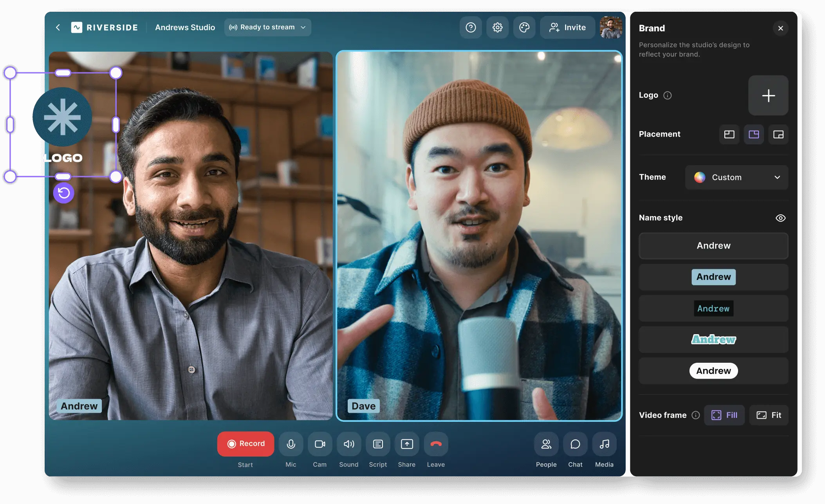Open the help question mark icon
This screenshot has height=504, width=825.
click(x=471, y=27)
